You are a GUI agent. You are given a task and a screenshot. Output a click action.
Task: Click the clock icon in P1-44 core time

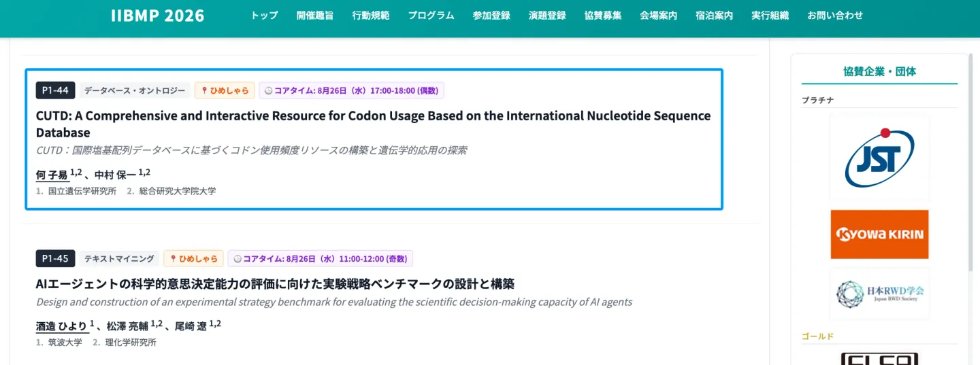[268, 90]
